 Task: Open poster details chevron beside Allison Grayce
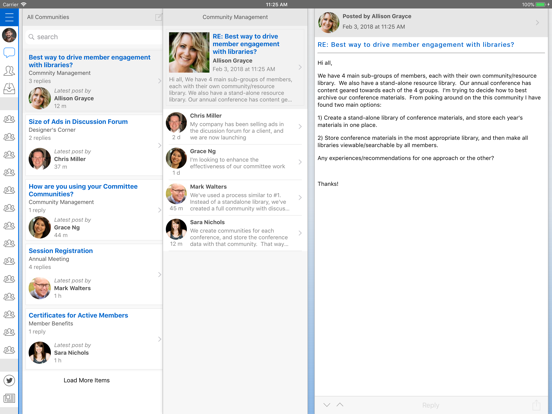click(537, 23)
